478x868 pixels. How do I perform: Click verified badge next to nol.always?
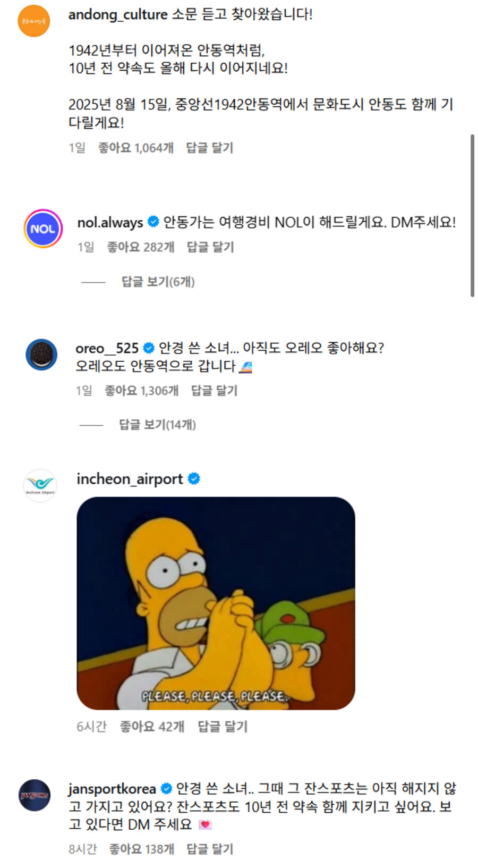click(153, 222)
